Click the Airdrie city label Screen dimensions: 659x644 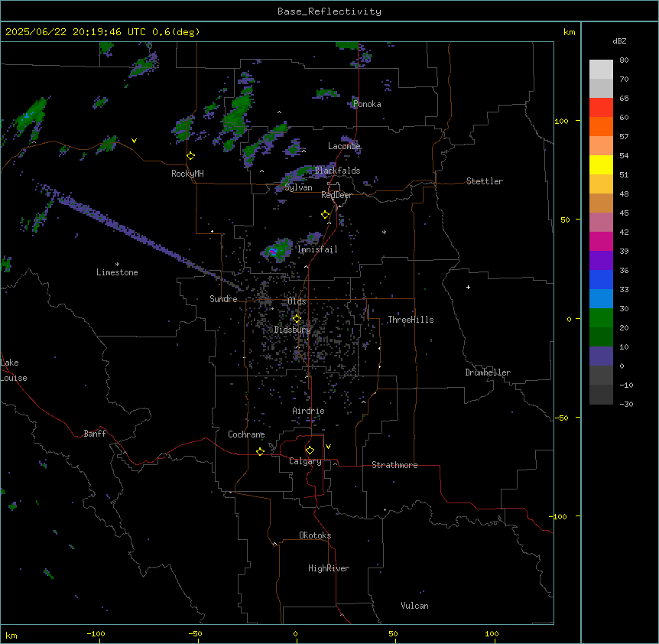click(x=308, y=411)
